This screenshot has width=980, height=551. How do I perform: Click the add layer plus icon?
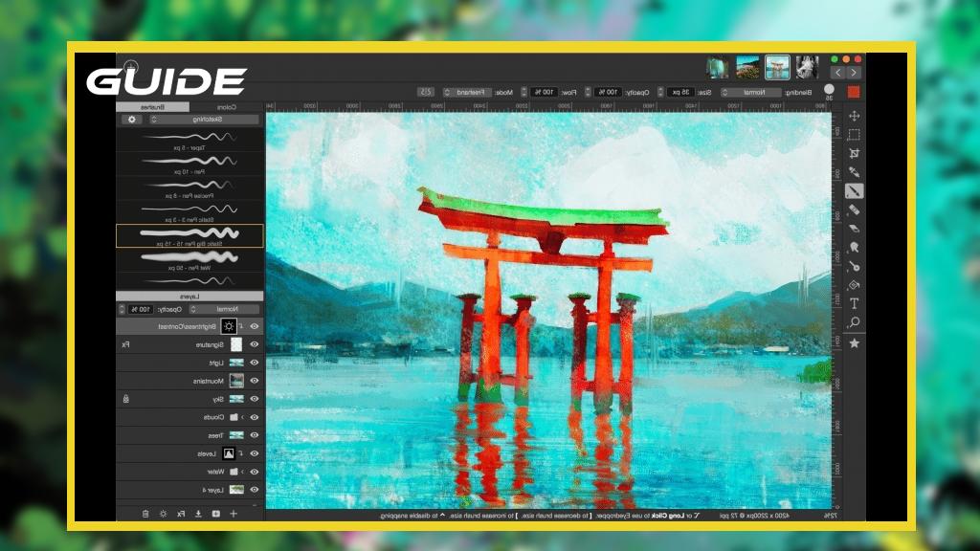tap(233, 514)
